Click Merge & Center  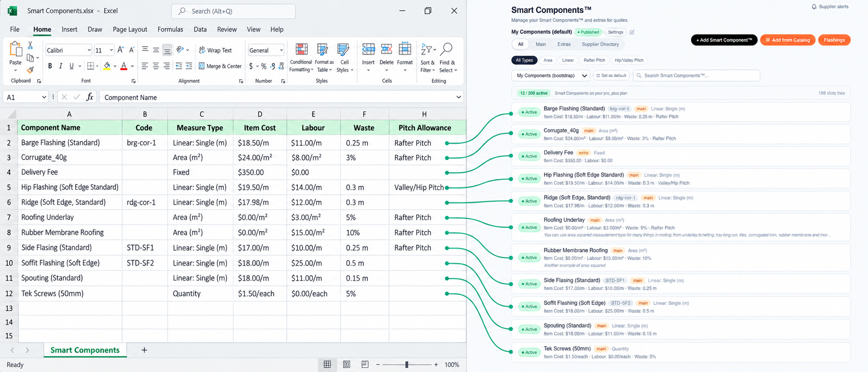pyautogui.click(x=220, y=66)
